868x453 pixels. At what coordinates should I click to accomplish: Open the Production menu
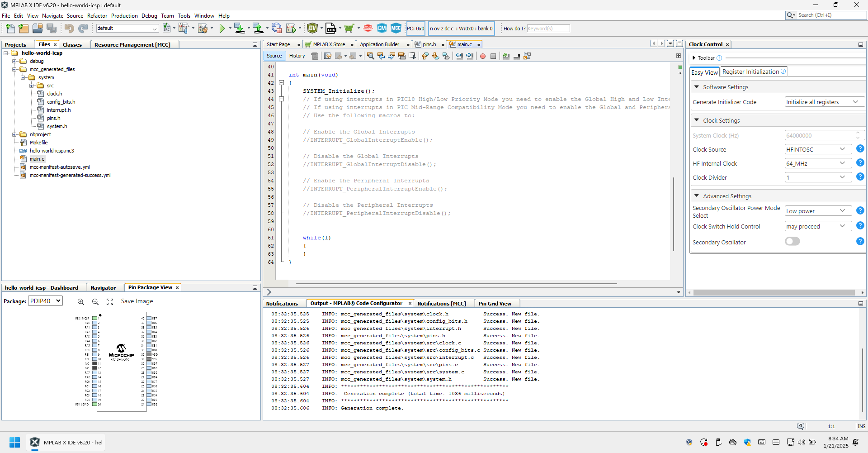[124, 16]
